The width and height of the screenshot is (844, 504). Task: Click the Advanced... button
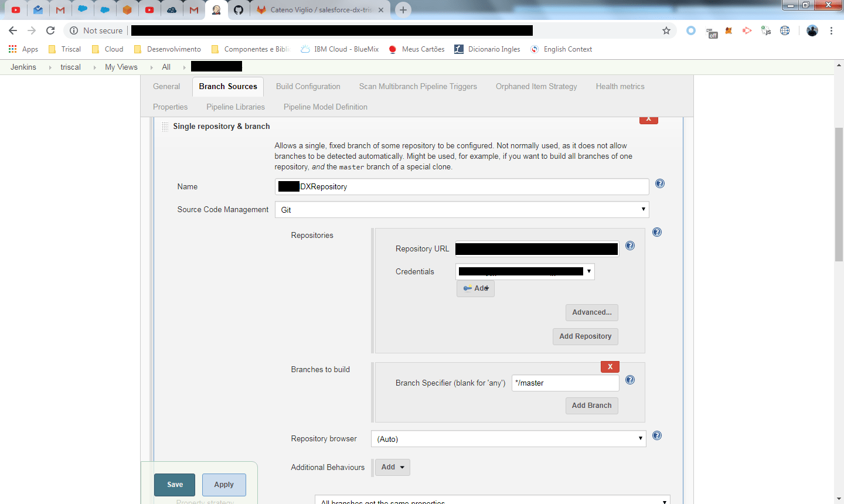click(592, 312)
